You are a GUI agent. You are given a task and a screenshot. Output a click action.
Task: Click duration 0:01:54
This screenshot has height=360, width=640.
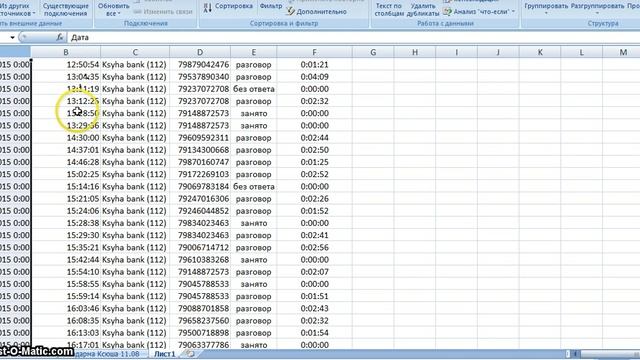314,333
